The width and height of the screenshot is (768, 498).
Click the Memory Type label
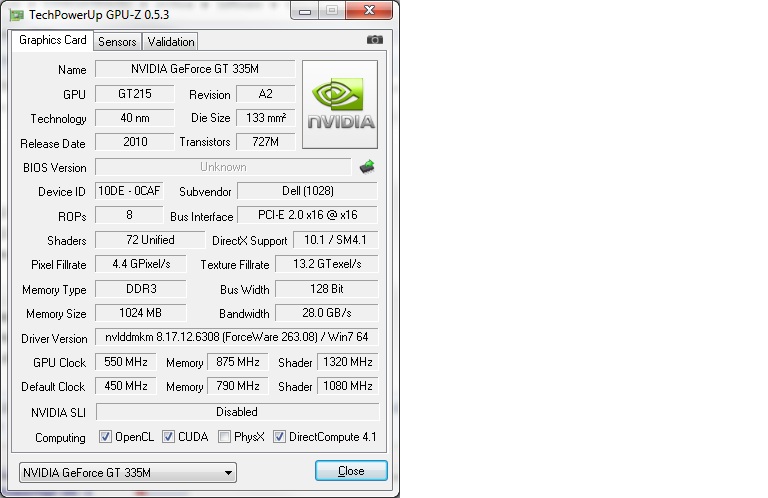(x=54, y=290)
